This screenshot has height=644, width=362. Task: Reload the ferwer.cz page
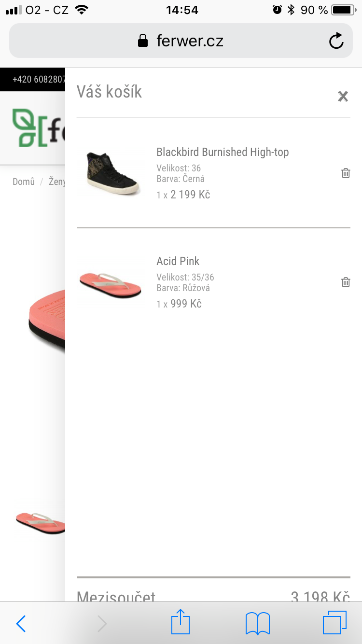click(336, 41)
